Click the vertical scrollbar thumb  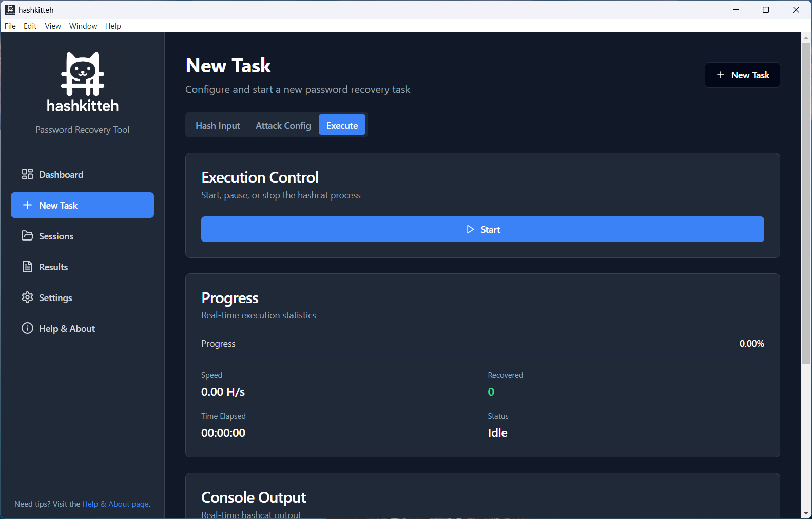pyautogui.click(x=806, y=204)
